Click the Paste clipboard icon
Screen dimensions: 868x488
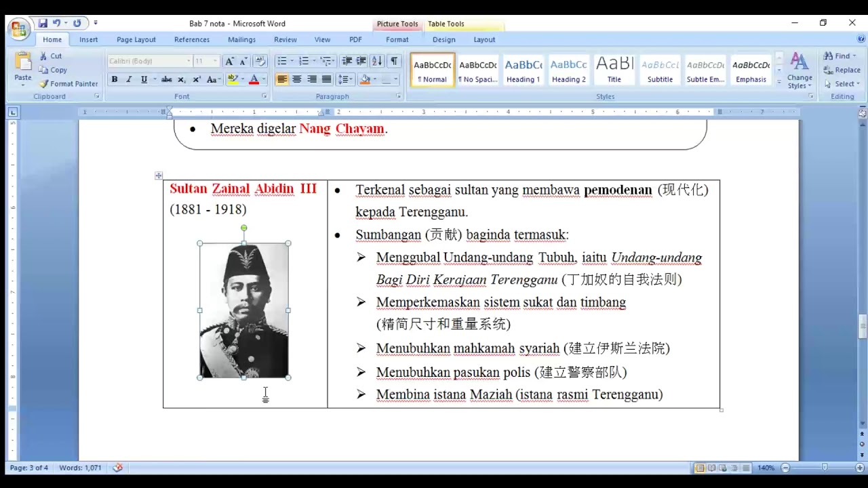coord(23,62)
